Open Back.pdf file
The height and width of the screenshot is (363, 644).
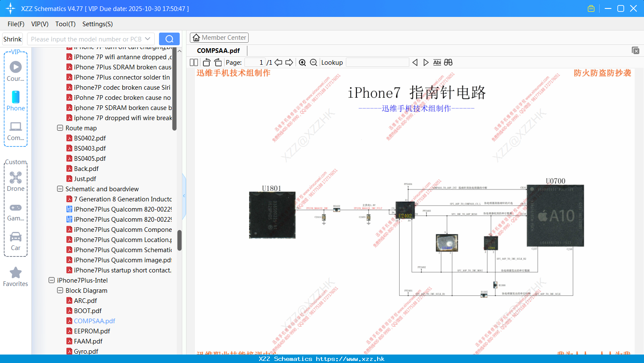pyautogui.click(x=86, y=168)
